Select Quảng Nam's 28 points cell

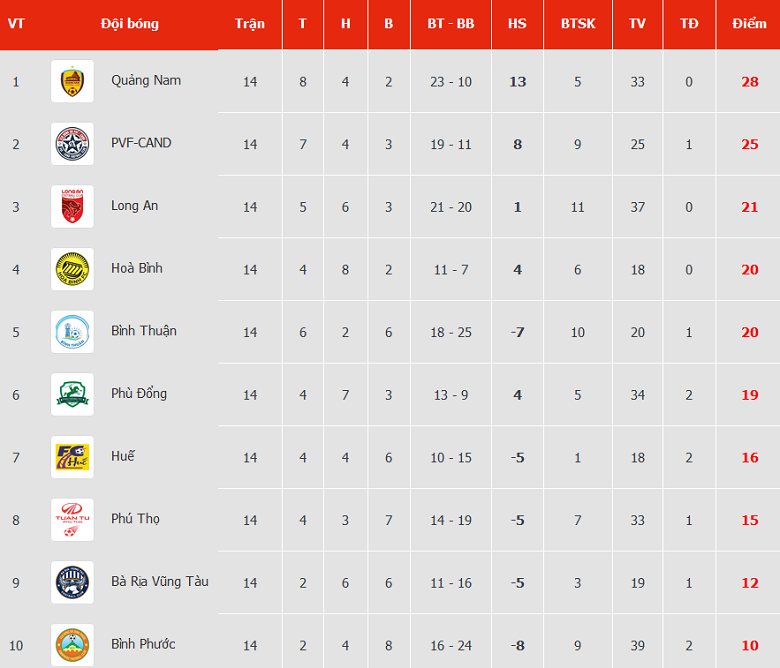pos(750,82)
